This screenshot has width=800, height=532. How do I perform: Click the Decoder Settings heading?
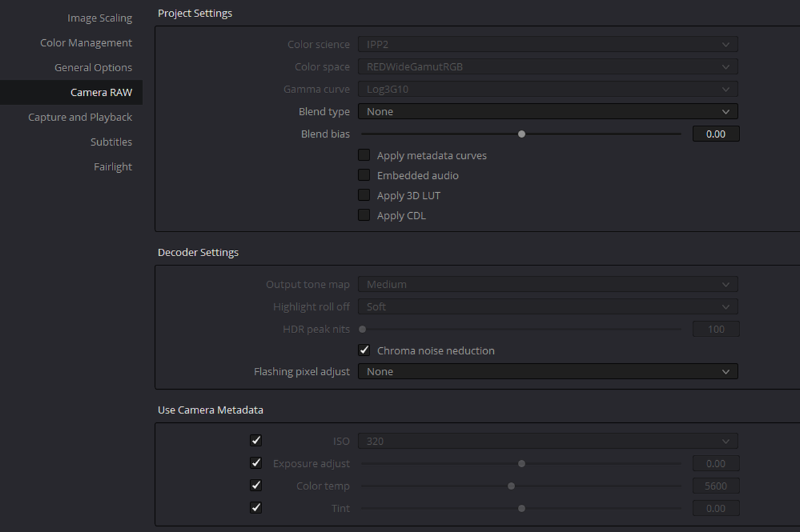198,253
